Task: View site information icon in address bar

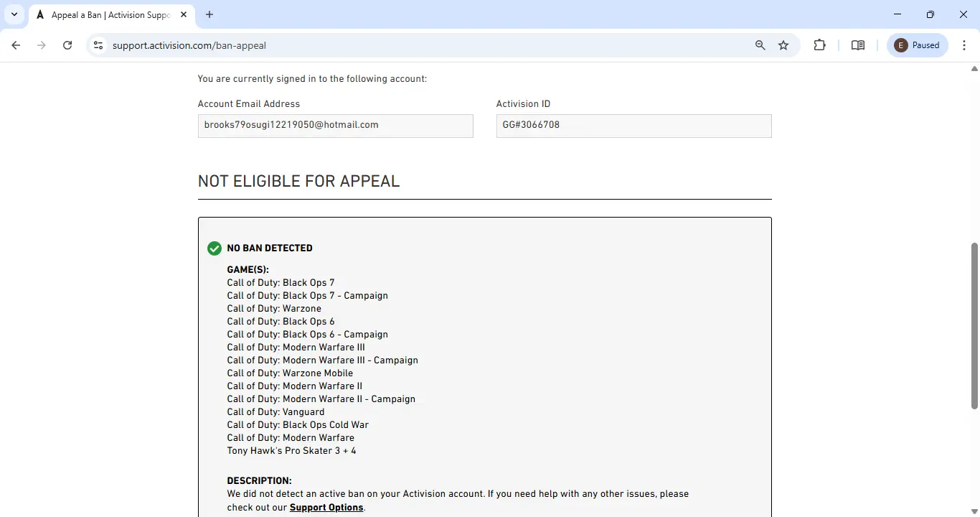Action: click(x=99, y=45)
